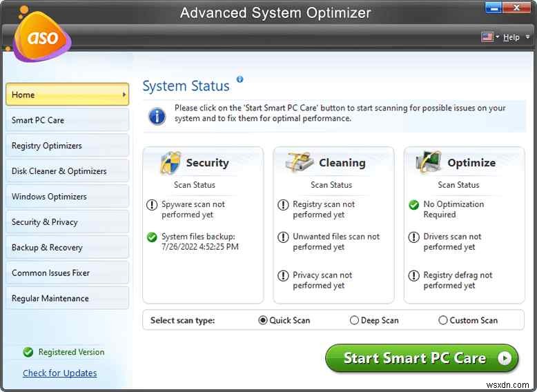The image size is (537, 392).
Task: Minimize the Advanced System Optimizer window
Action: (494, 8)
